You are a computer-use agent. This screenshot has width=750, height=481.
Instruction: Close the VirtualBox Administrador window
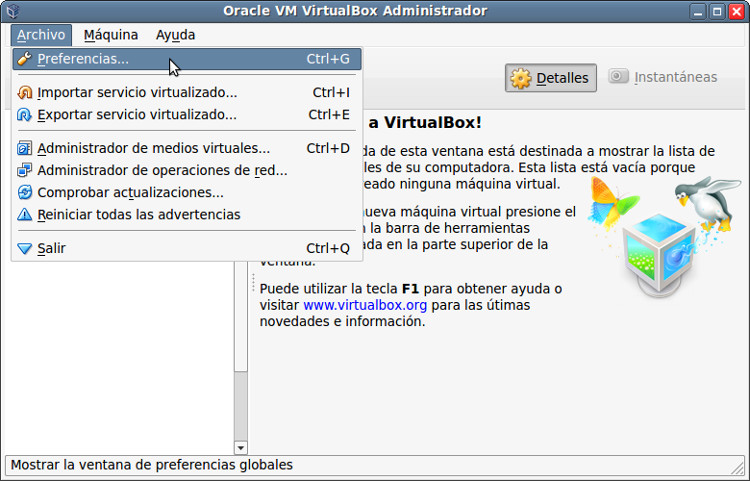pos(736,11)
